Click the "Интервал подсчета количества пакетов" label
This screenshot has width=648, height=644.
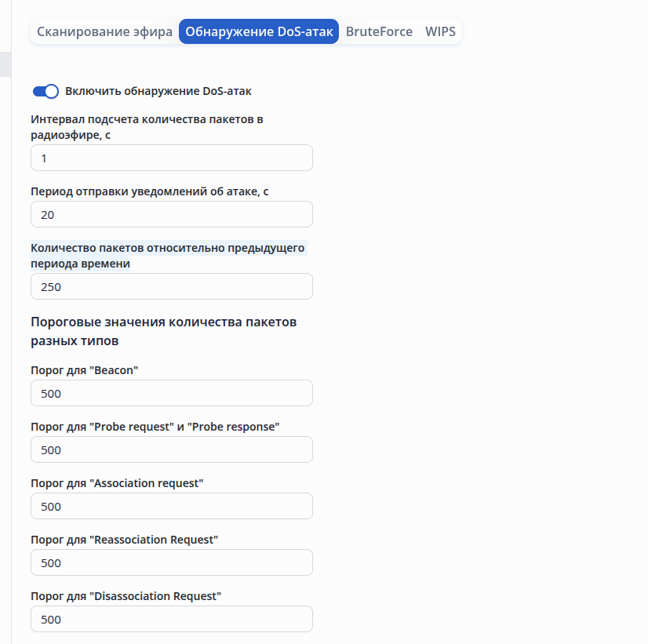click(151, 119)
